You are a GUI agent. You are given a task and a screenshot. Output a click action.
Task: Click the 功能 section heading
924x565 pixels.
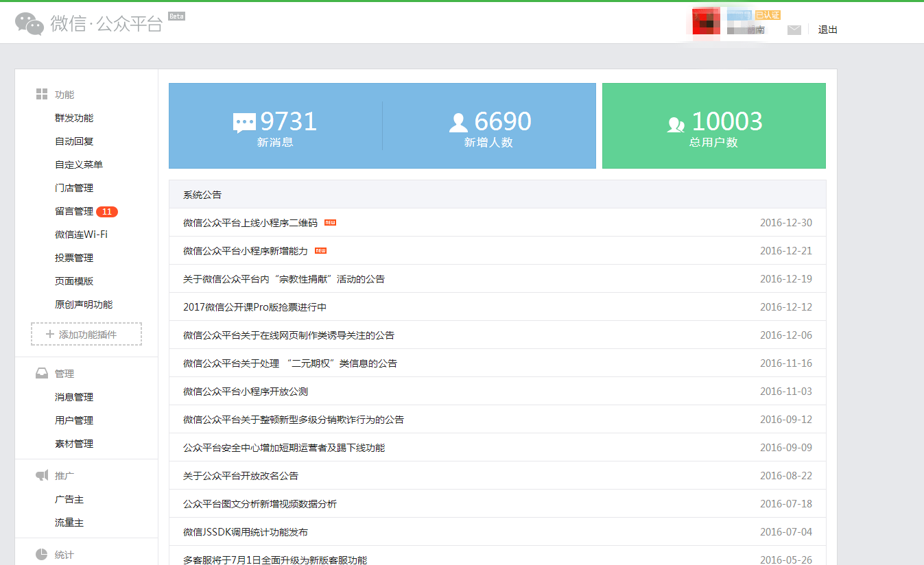pyautogui.click(x=64, y=95)
